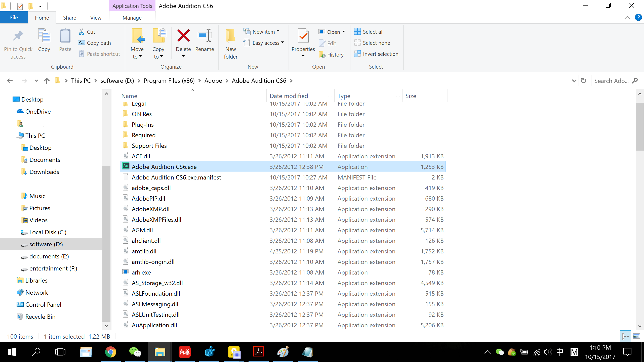
Task: Open Windows Start menu
Action: pyautogui.click(x=12, y=352)
